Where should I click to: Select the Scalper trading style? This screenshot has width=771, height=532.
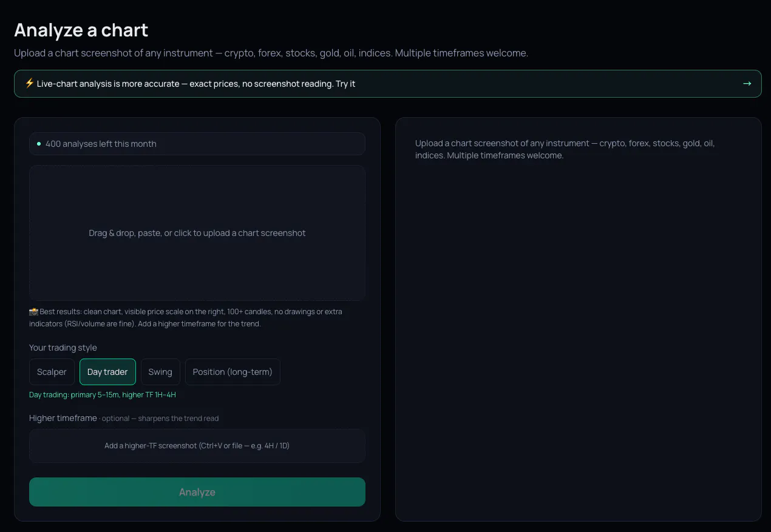coord(52,372)
